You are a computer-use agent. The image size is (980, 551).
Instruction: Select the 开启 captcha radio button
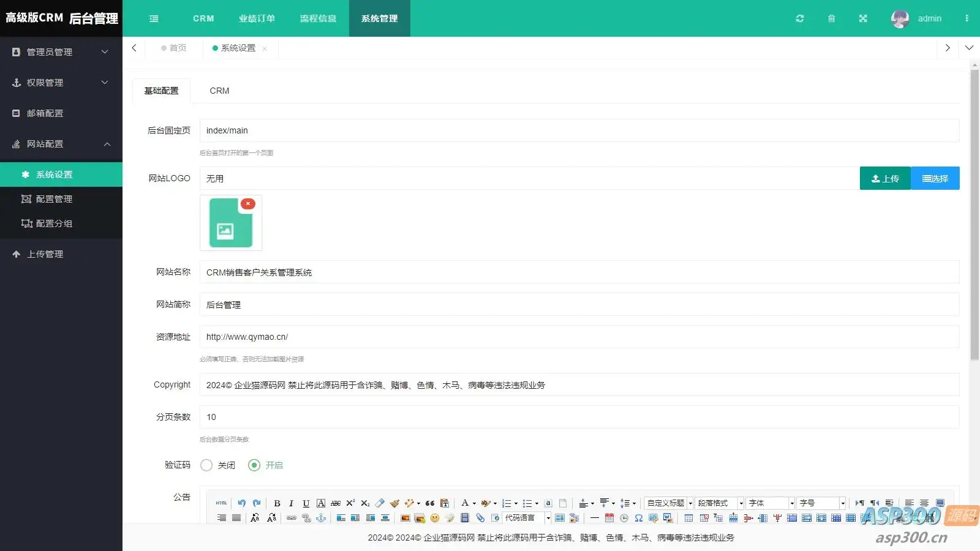click(x=254, y=465)
